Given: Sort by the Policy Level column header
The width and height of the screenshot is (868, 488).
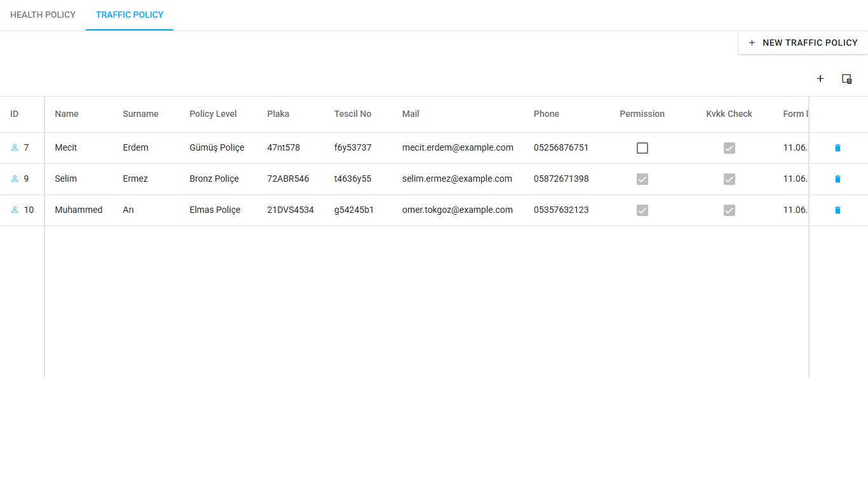Looking at the screenshot, I should [x=213, y=114].
